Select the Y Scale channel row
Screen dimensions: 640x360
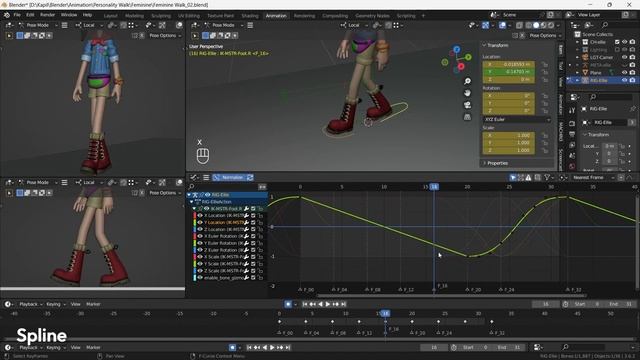point(230,264)
